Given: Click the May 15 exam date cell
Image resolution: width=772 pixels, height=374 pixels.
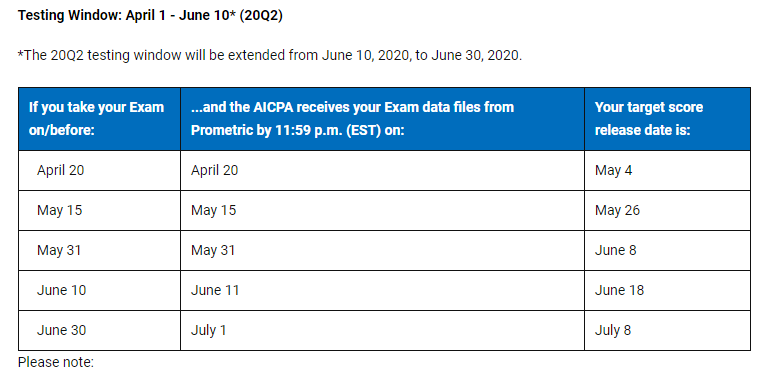Looking at the screenshot, I should coord(99,211).
